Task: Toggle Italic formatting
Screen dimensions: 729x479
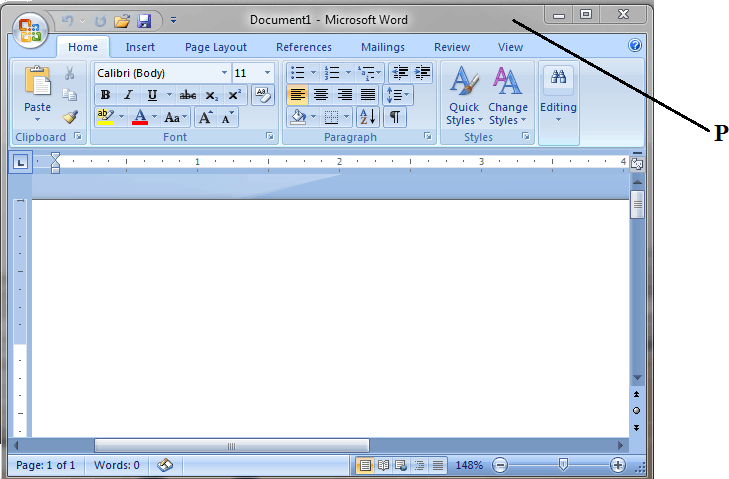Action: coord(128,95)
